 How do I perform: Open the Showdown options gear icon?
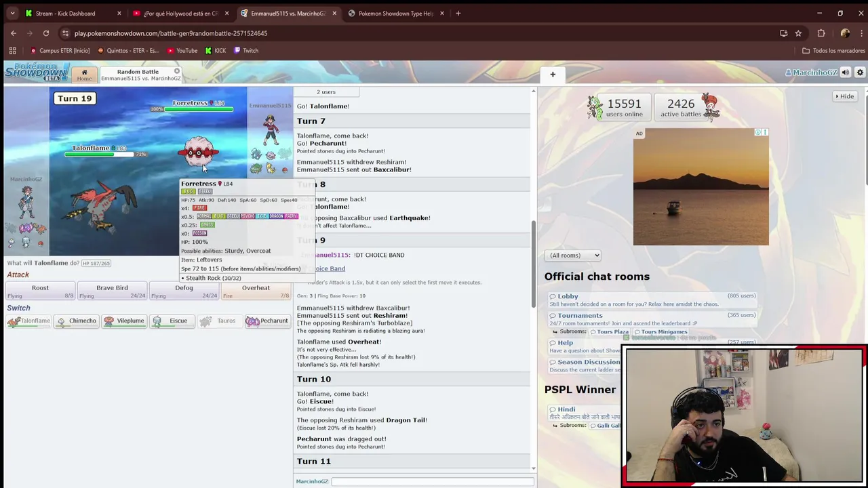click(860, 73)
